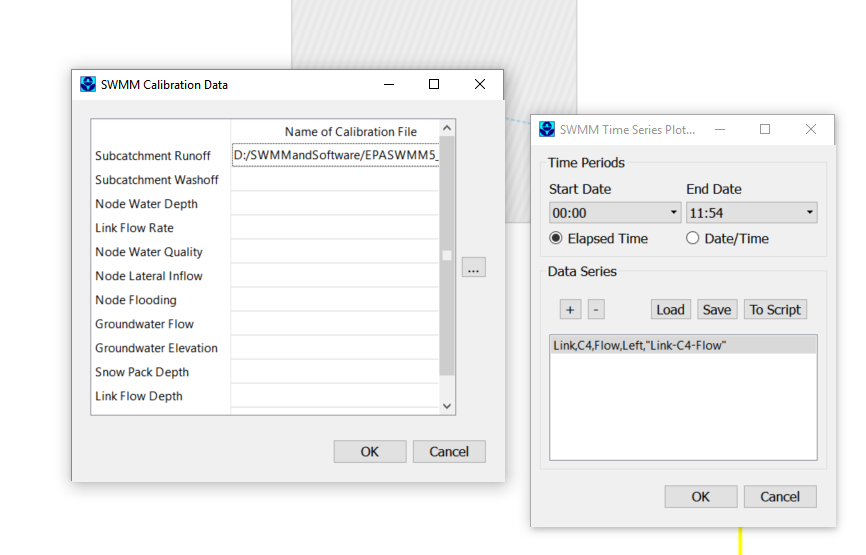Click OK in the Time Series Plot dialog
866x555 pixels.
click(700, 496)
